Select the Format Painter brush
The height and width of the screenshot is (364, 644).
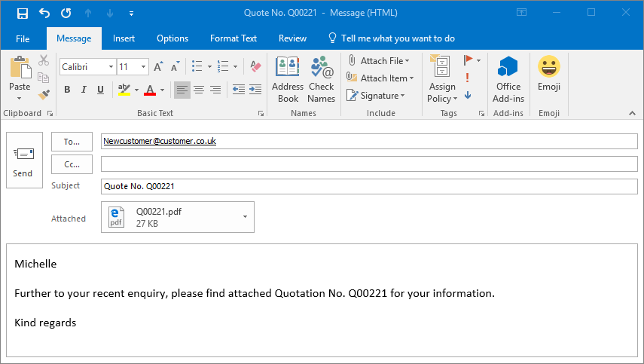(x=44, y=94)
